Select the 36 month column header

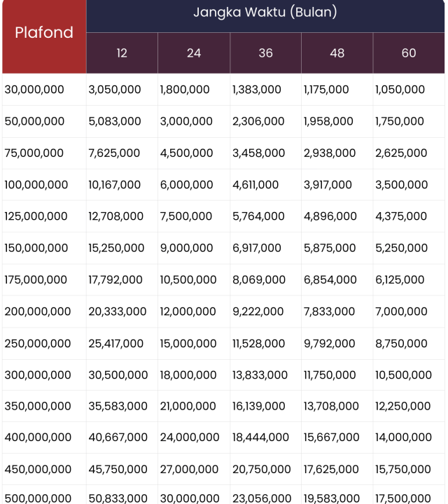point(265,53)
